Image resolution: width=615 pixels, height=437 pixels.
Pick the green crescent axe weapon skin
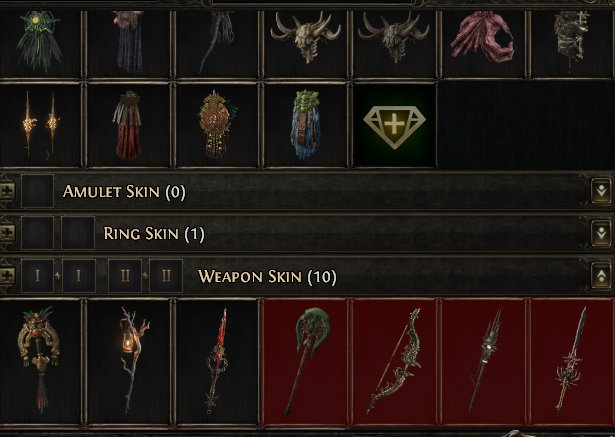[x=306, y=361]
